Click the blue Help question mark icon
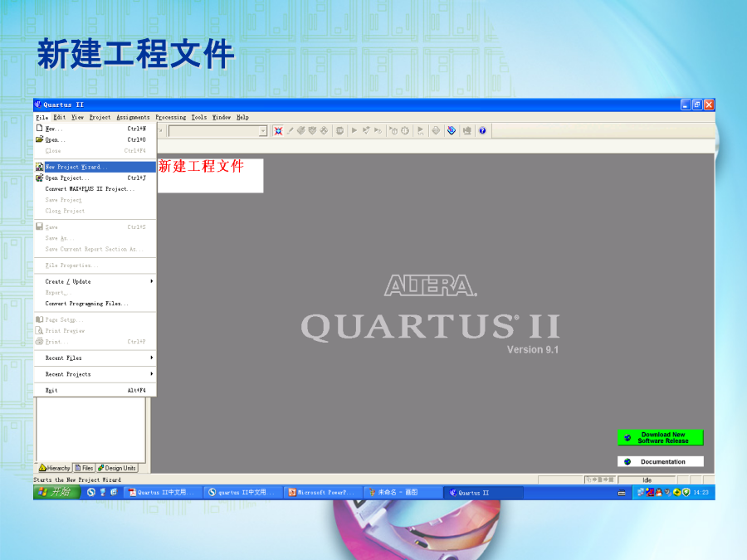The width and height of the screenshot is (747, 560). coord(482,131)
